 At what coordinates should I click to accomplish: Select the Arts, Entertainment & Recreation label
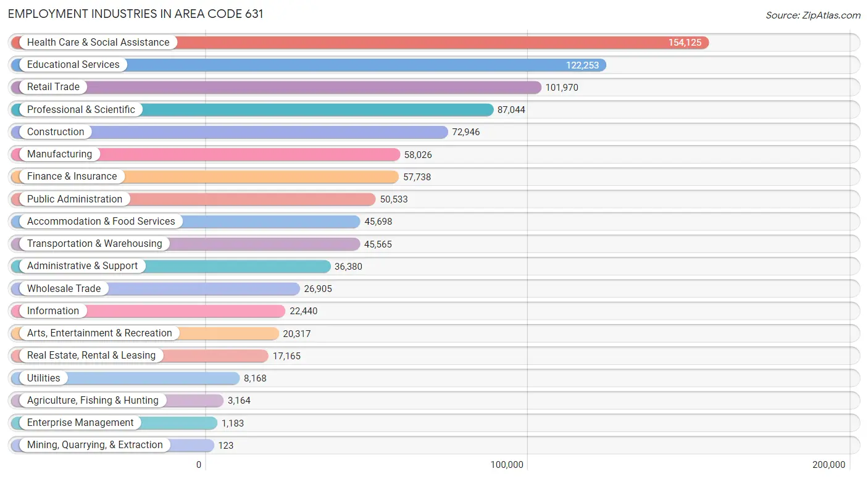click(x=99, y=333)
